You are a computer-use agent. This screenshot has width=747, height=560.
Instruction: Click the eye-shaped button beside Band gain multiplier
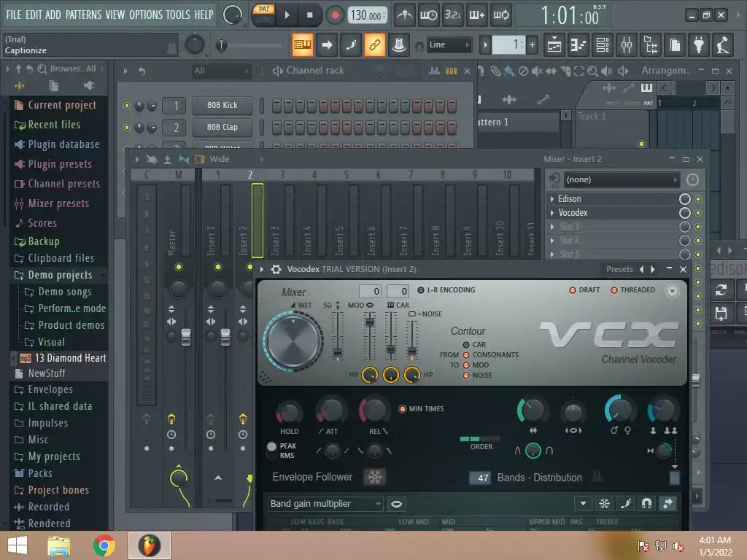tap(396, 504)
